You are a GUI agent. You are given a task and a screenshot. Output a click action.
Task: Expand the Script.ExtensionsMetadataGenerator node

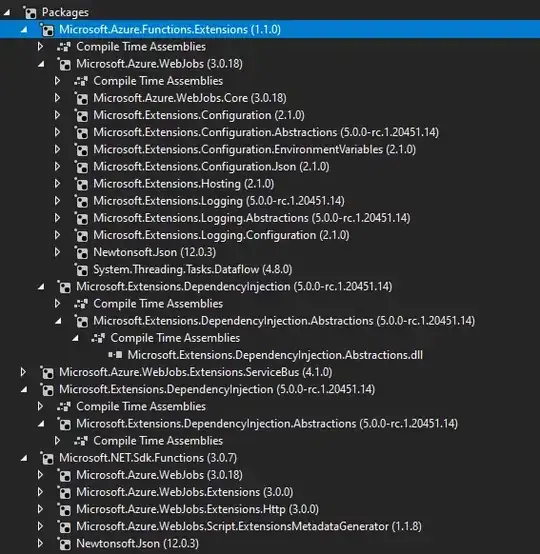tap(40, 526)
